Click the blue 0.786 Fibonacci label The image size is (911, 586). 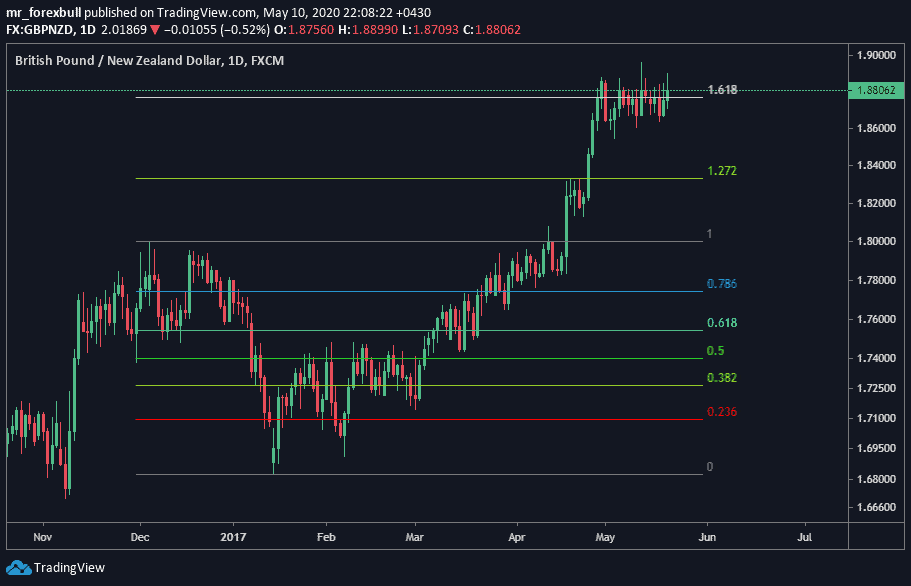click(x=721, y=284)
